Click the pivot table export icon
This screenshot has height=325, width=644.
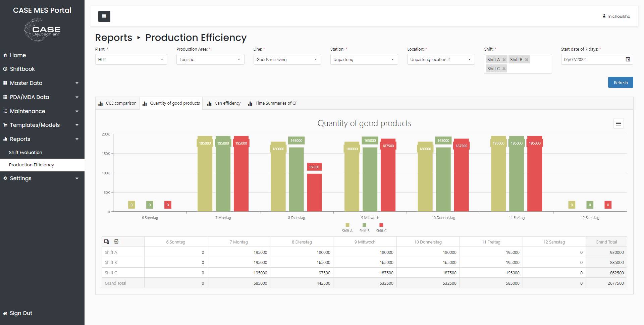click(116, 241)
